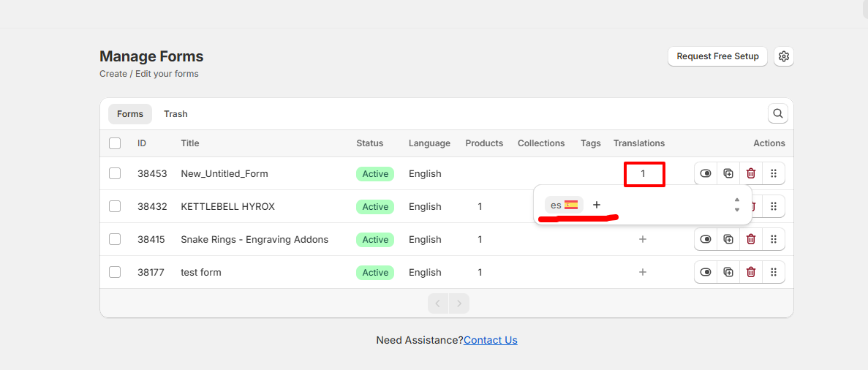Switch to the Trash tab

click(x=176, y=114)
